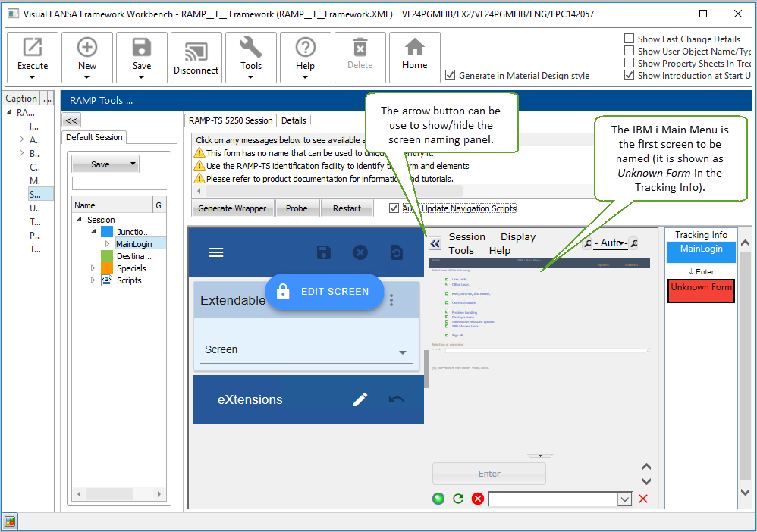Click the Disconnect toolbar button
Image resolution: width=757 pixels, height=532 pixels.
tap(196, 58)
